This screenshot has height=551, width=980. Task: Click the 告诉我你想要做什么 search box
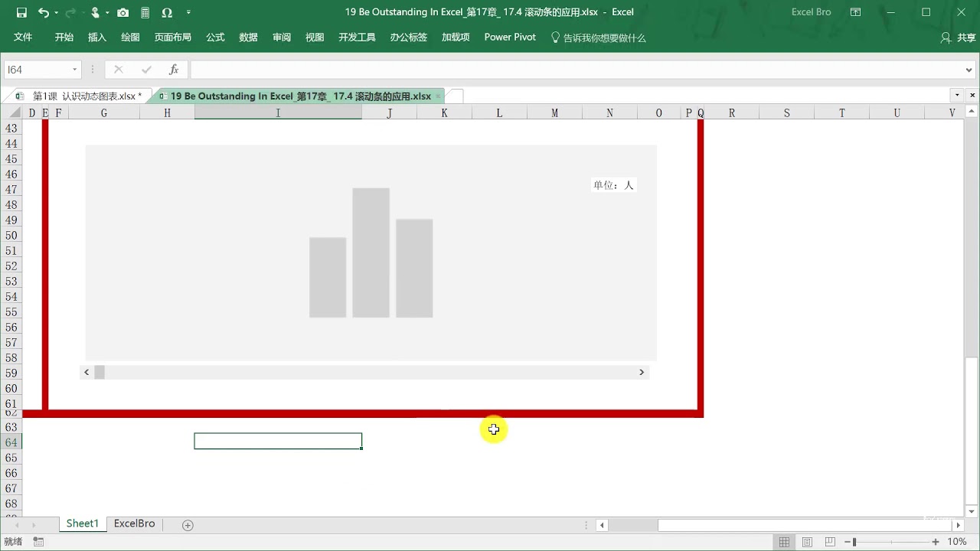(605, 37)
